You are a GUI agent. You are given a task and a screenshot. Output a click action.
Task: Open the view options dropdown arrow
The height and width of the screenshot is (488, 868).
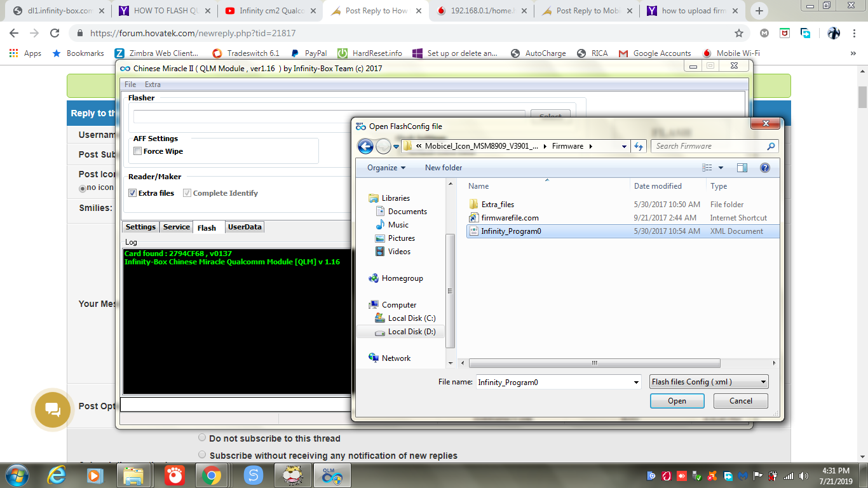(721, 168)
